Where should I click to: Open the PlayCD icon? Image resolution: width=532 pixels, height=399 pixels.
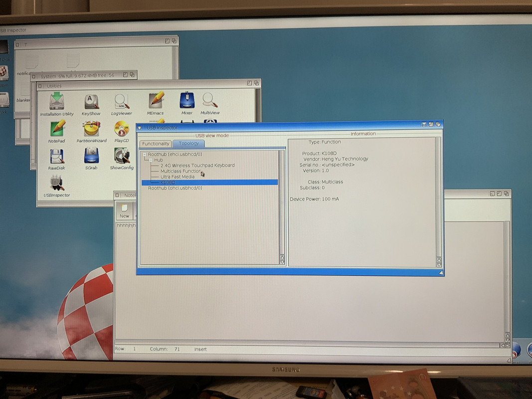122,132
